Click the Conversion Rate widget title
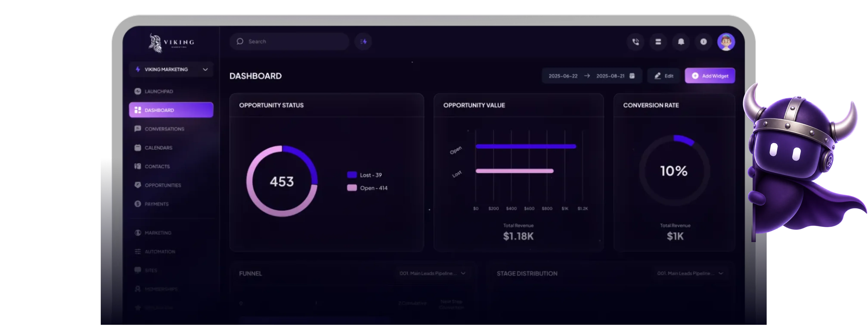The image size is (868, 329). [651, 105]
